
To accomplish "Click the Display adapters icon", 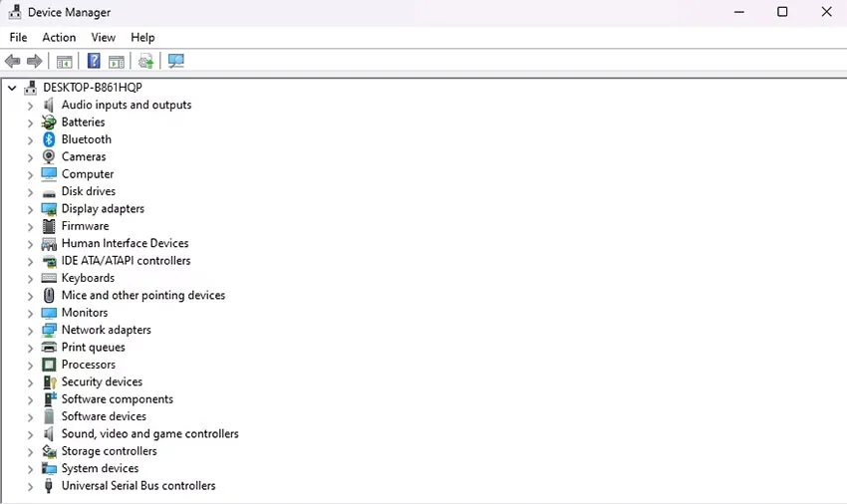I will pos(49,209).
